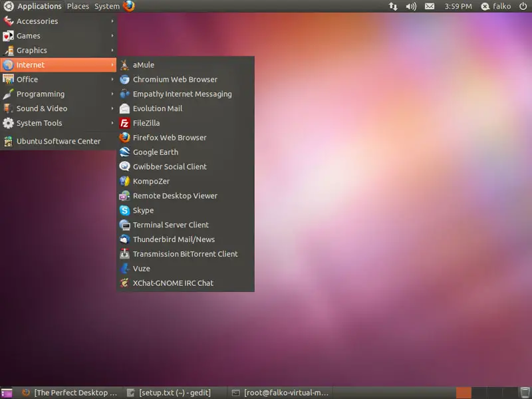Open the network connections indicator icon
This screenshot has width=532, height=399.
(x=393, y=6)
